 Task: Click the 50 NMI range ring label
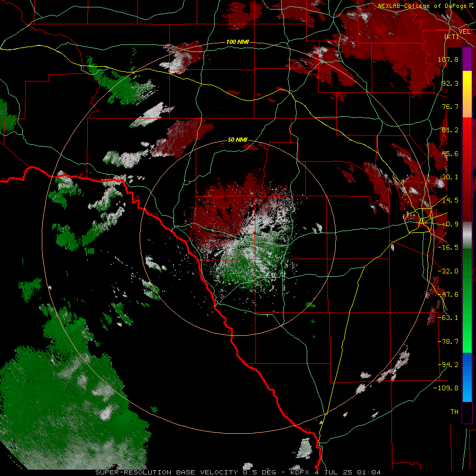click(237, 140)
